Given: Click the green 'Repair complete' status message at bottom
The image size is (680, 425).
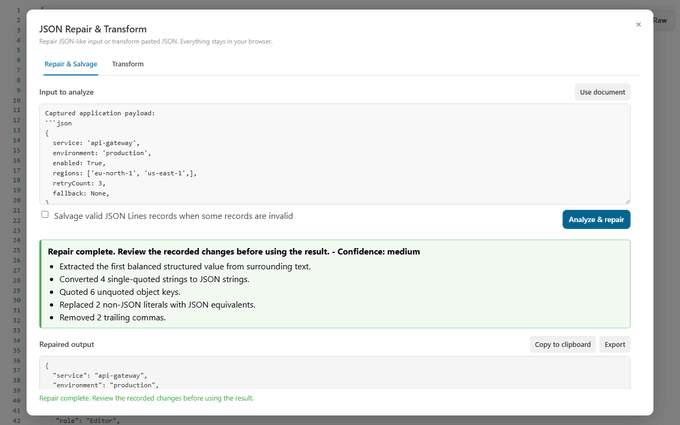Looking at the screenshot, I should [x=147, y=398].
